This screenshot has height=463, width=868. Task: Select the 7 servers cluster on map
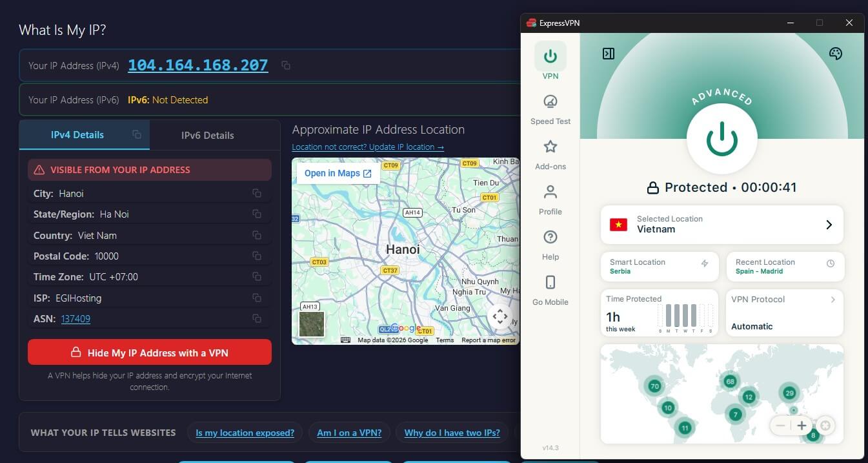[735, 414]
